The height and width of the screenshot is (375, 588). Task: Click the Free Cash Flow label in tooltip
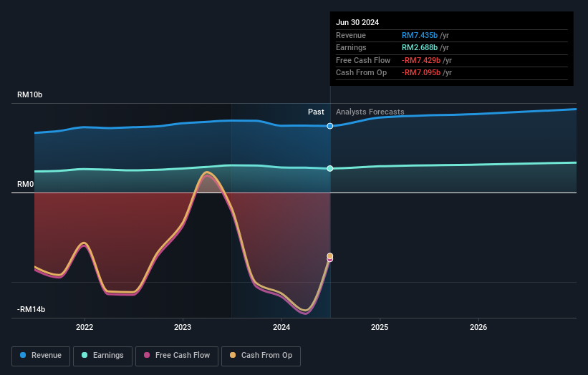[363, 60]
